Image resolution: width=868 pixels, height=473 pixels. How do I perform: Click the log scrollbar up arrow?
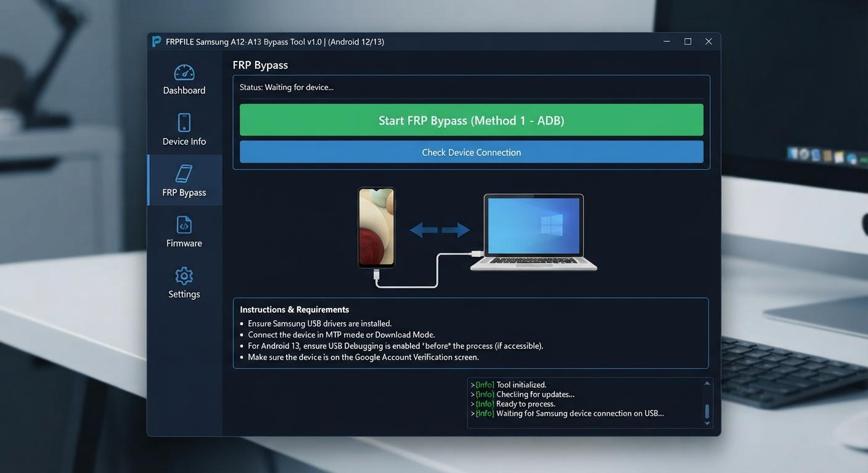[707, 384]
